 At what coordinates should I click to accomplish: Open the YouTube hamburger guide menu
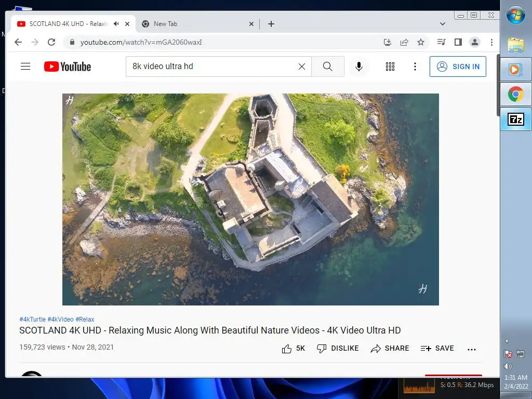click(x=25, y=66)
